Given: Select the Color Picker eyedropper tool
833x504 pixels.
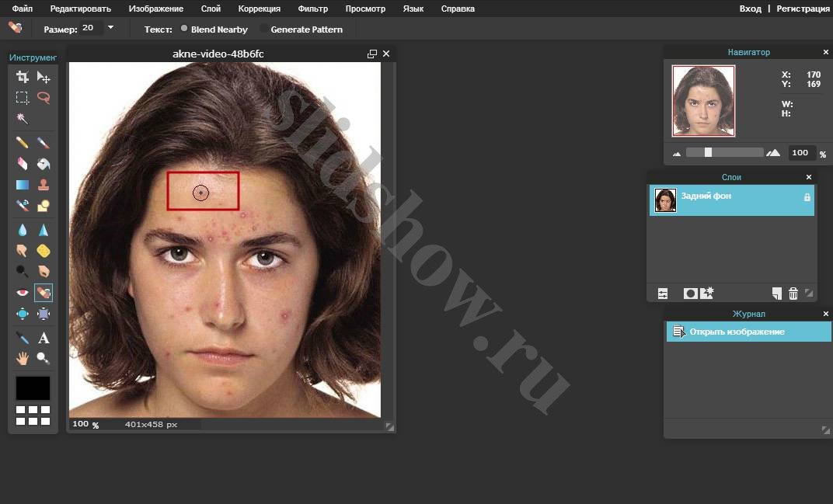Looking at the screenshot, I should point(23,338).
